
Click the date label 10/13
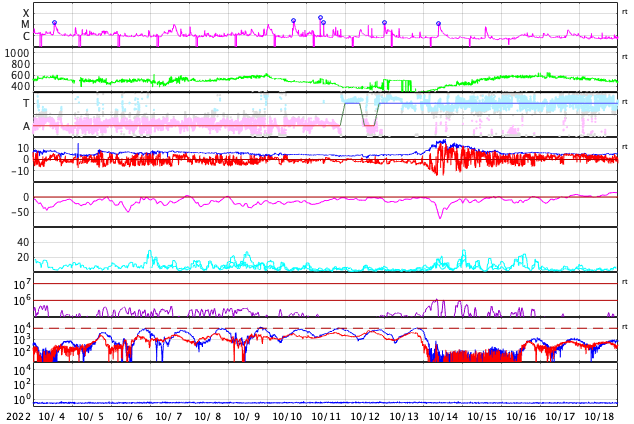click(x=404, y=417)
